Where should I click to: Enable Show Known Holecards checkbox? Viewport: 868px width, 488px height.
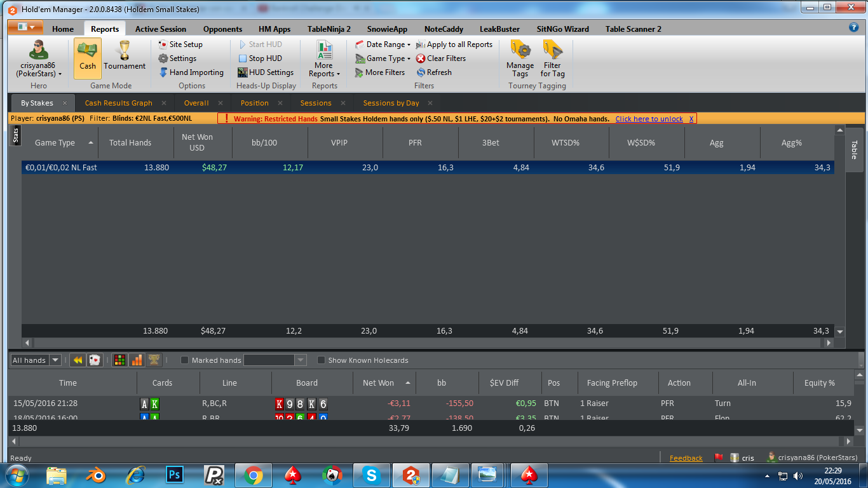tap(322, 360)
